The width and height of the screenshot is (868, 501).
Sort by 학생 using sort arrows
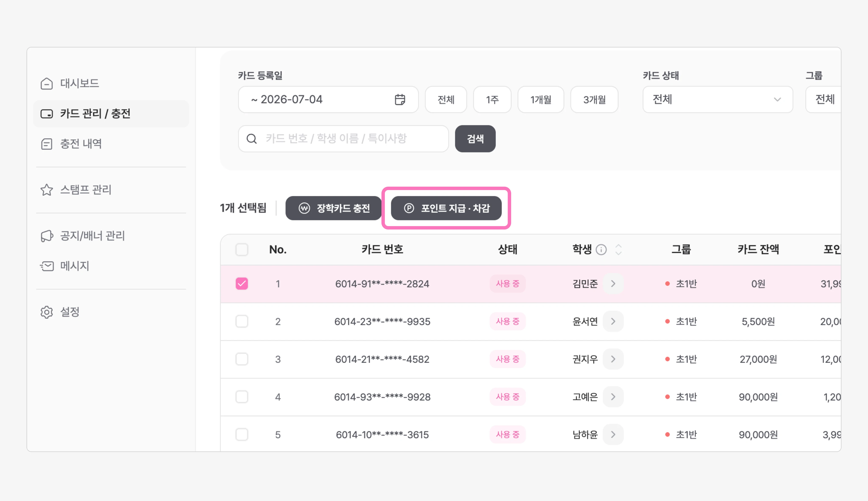point(618,249)
